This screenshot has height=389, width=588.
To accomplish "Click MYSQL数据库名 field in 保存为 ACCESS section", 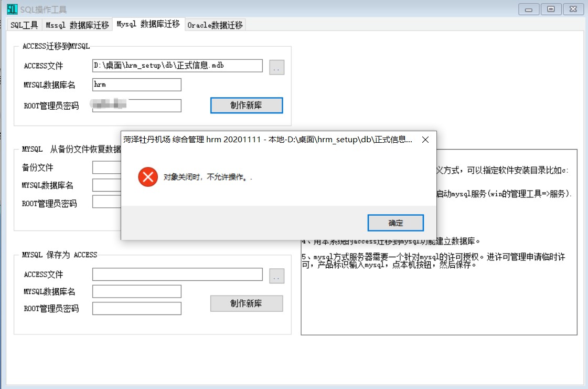I will click(x=136, y=291).
